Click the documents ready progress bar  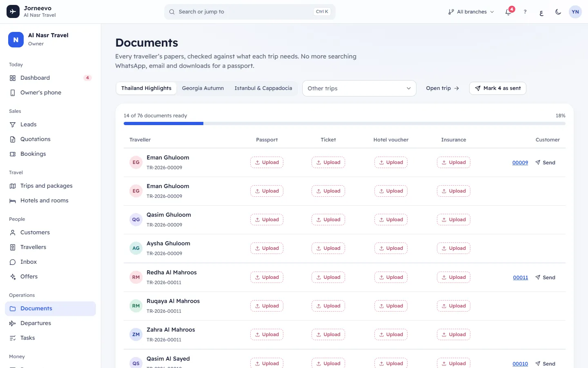pyautogui.click(x=345, y=123)
